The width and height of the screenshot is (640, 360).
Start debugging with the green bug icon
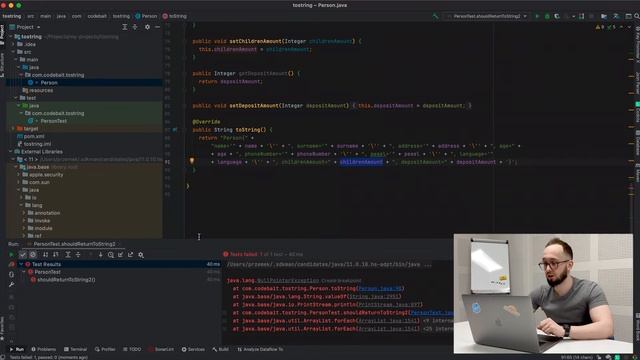point(547,16)
